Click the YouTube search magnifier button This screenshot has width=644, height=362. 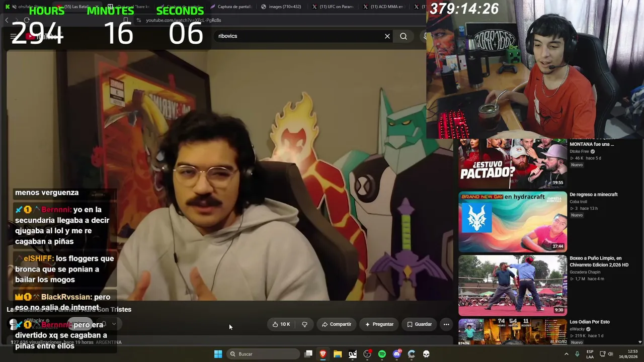(404, 36)
